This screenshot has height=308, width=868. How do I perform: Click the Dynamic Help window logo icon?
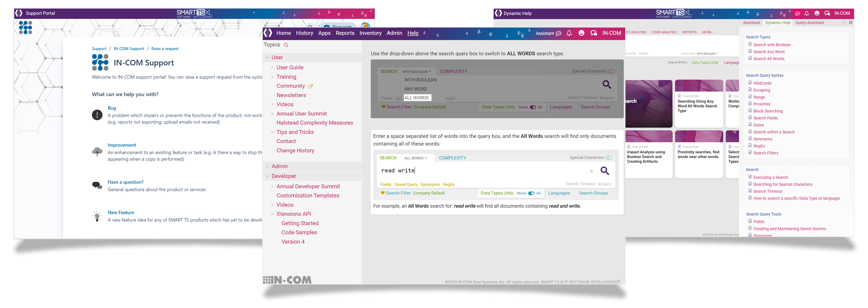tap(498, 14)
